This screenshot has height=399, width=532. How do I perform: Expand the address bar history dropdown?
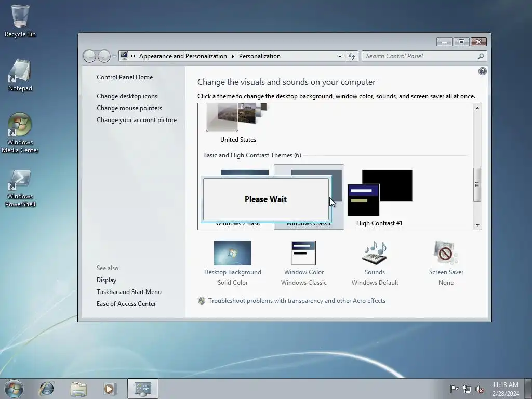340,56
